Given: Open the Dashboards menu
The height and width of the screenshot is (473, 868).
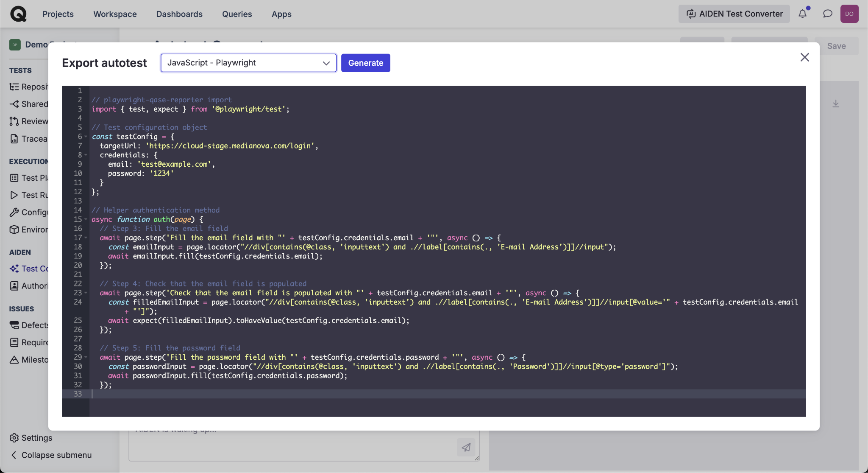Looking at the screenshot, I should 179,14.
